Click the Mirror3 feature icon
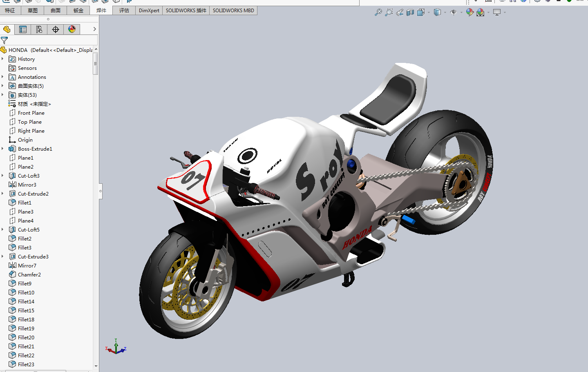 coord(12,185)
